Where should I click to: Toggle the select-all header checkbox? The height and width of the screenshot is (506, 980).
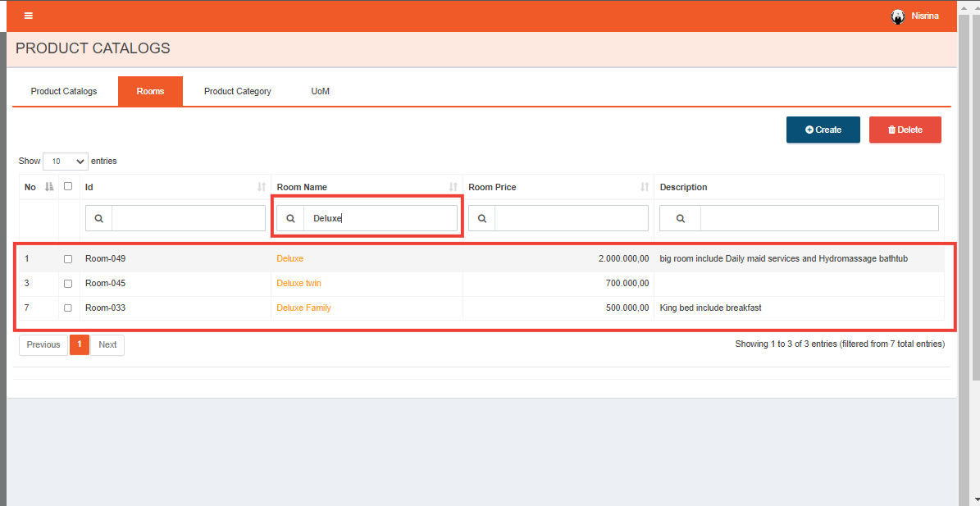[x=68, y=186]
